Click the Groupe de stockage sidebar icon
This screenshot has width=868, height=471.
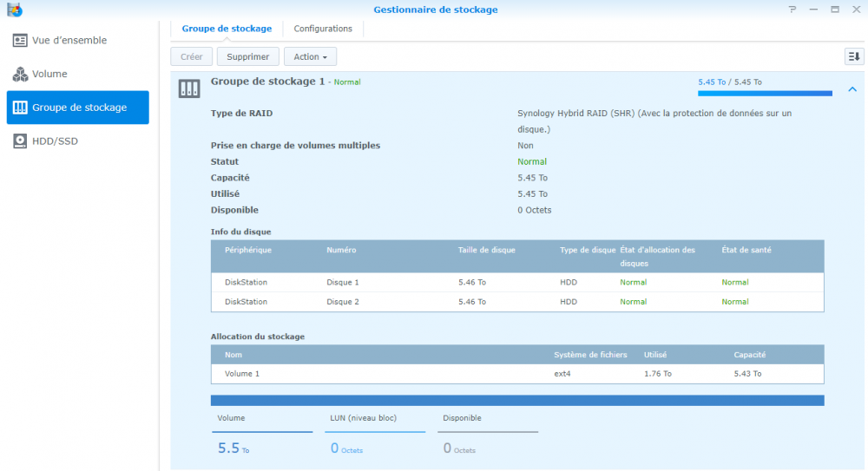click(x=20, y=108)
